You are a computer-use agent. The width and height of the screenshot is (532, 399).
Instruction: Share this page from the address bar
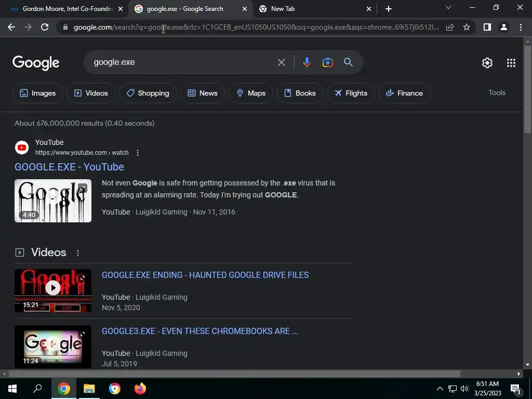click(450, 27)
